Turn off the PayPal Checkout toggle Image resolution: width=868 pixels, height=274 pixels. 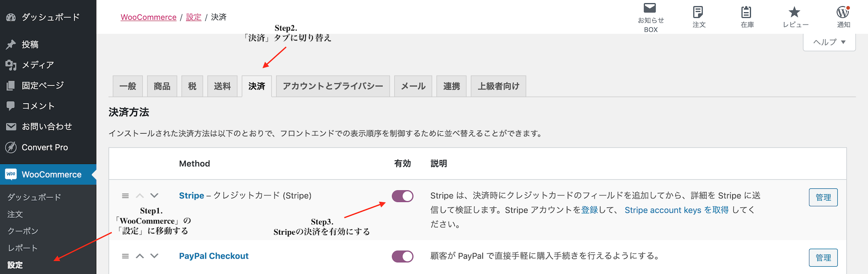[402, 256]
